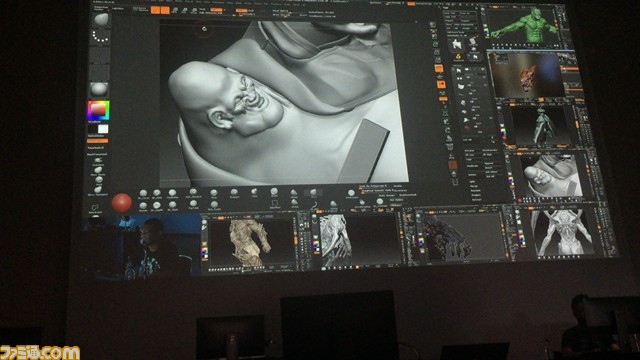Select the Scale transform icon in top shelf
Image resolution: width=640 pixels, height=360 pixels.
click(185, 10)
